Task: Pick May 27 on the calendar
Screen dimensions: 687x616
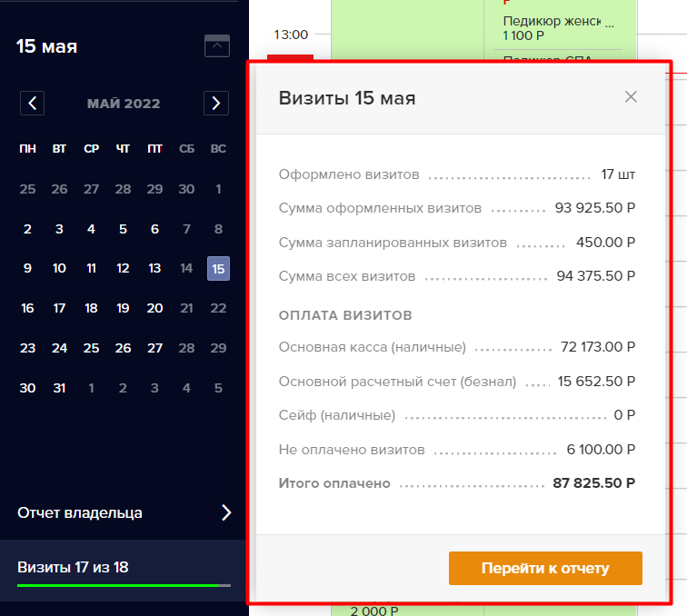Action: 154,348
